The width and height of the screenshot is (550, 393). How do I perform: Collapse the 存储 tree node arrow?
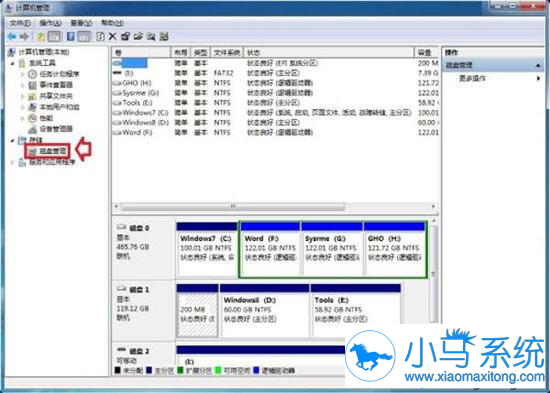click(x=13, y=140)
